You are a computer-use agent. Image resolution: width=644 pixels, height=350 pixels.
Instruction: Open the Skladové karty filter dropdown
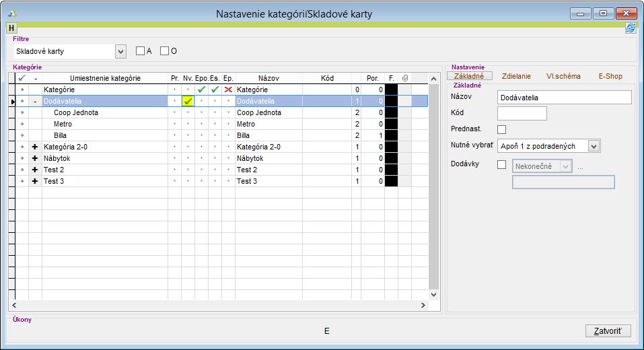click(x=120, y=51)
